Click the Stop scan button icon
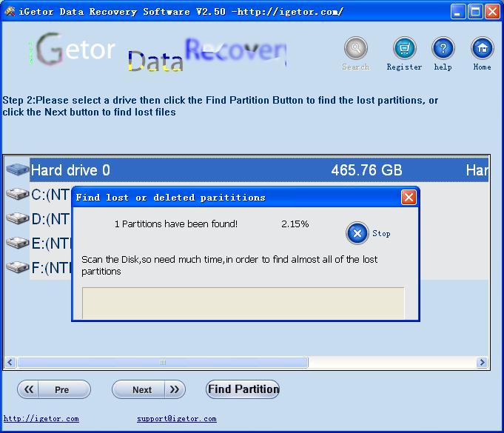Image resolution: width=504 pixels, height=433 pixels. (x=357, y=233)
